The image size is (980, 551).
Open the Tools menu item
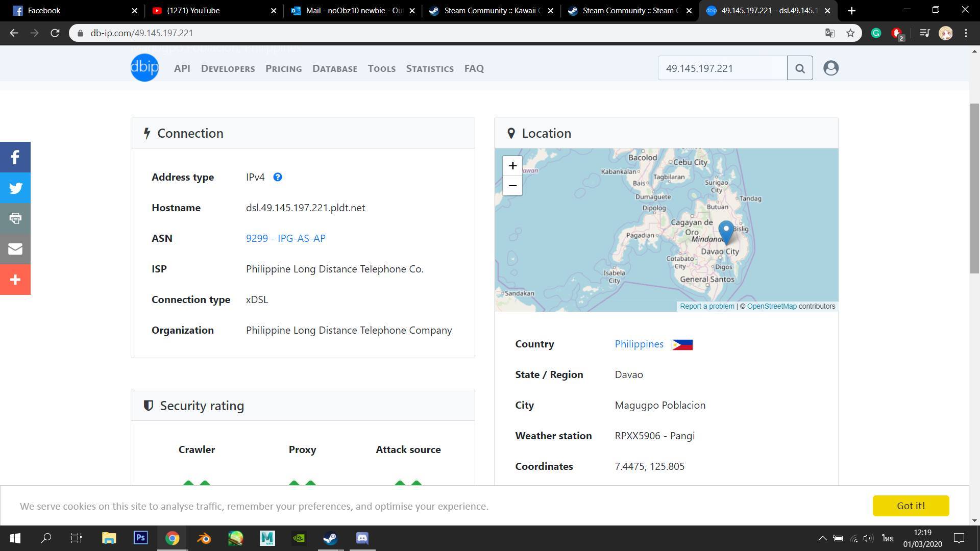tap(382, 68)
